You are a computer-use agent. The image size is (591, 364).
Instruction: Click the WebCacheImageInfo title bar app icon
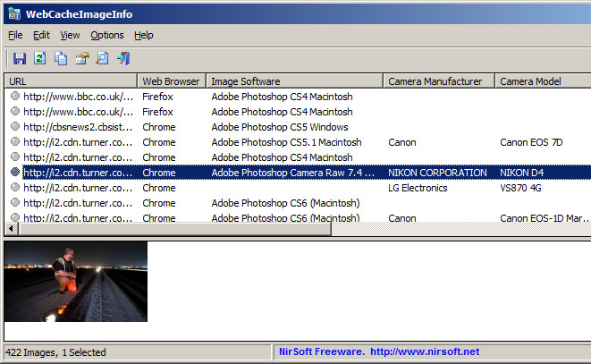pos(14,13)
